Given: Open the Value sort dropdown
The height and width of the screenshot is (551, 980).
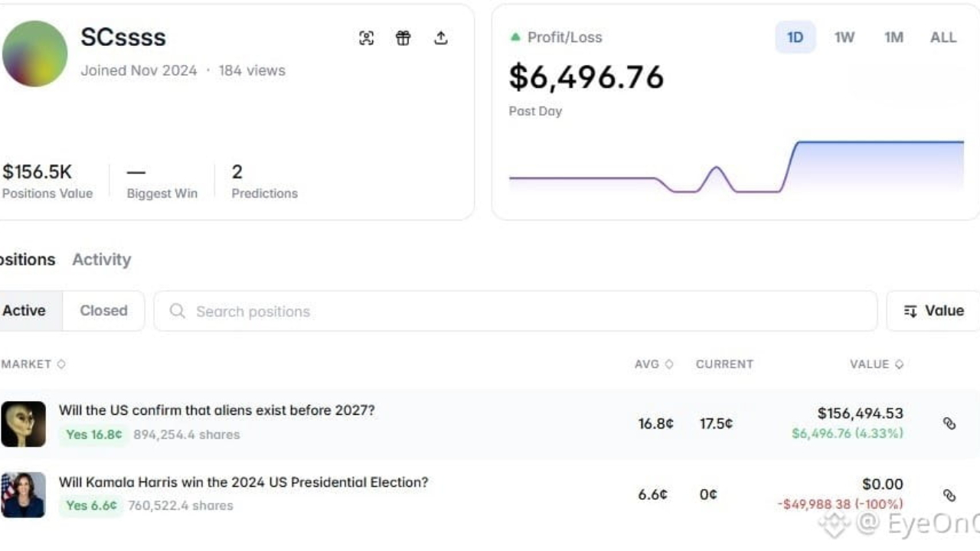Looking at the screenshot, I should pos(933,311).
